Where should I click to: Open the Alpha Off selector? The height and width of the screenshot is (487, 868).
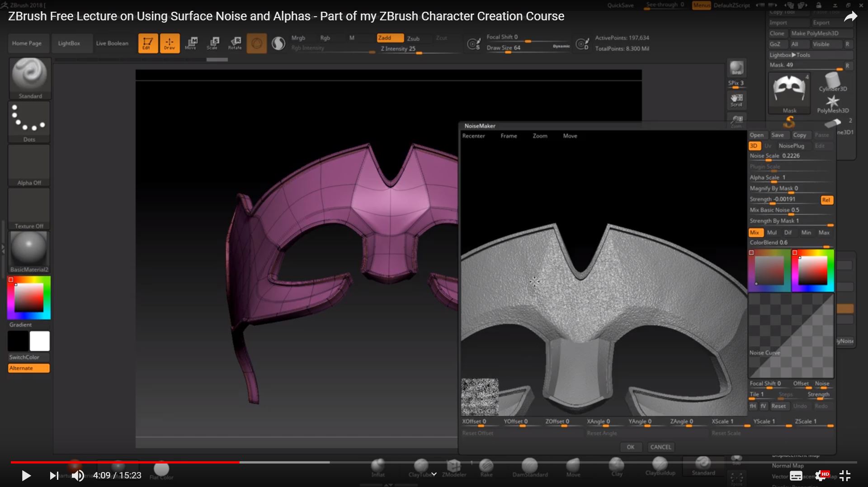click(29, 165)
